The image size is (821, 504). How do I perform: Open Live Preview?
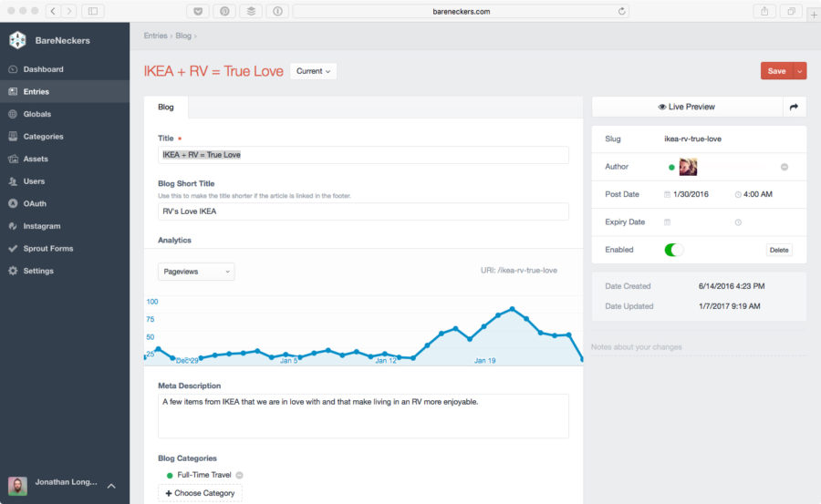[687, 107]
